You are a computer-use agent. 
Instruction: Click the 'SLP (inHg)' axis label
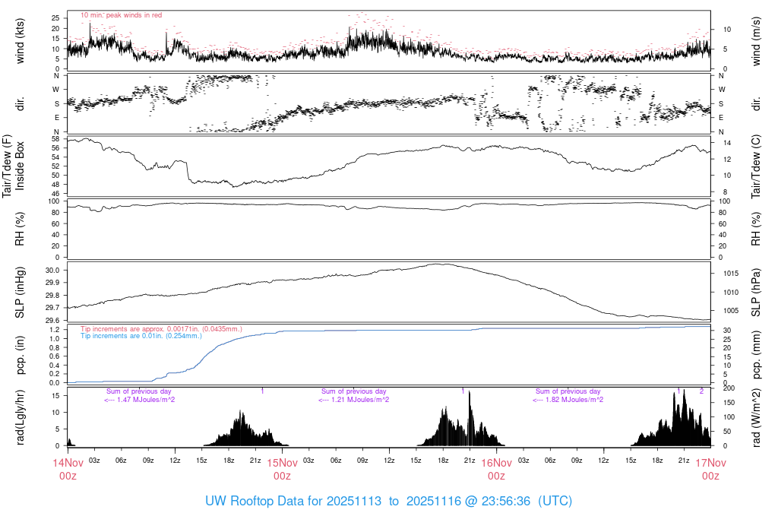[x=21, y=293]
